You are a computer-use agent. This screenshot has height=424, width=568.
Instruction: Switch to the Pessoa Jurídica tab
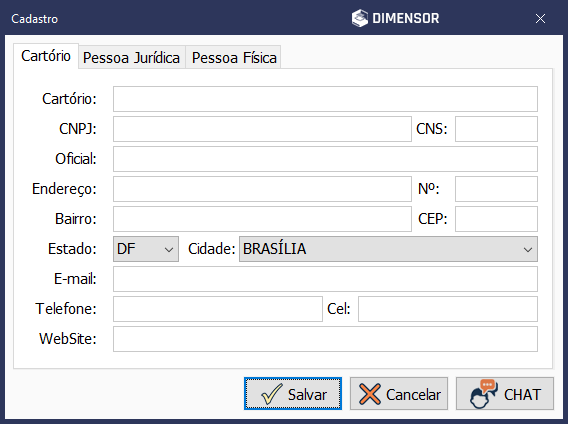coord(131,57)
